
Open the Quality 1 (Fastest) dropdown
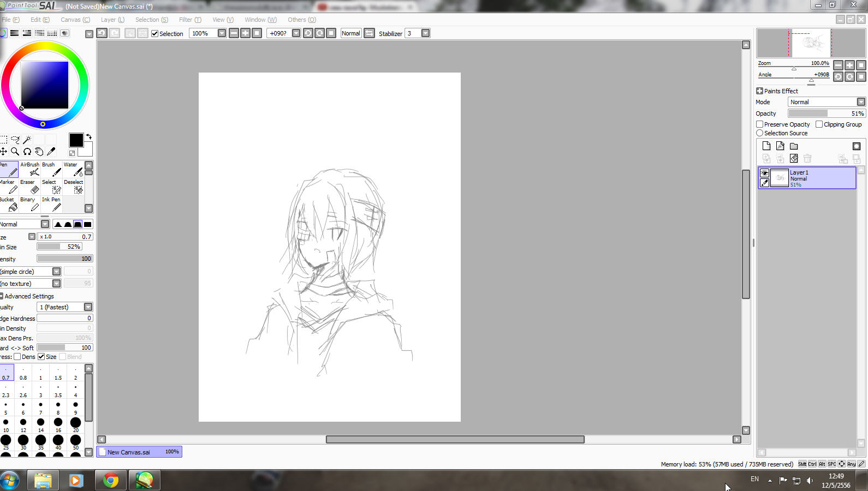pos(65,307)
